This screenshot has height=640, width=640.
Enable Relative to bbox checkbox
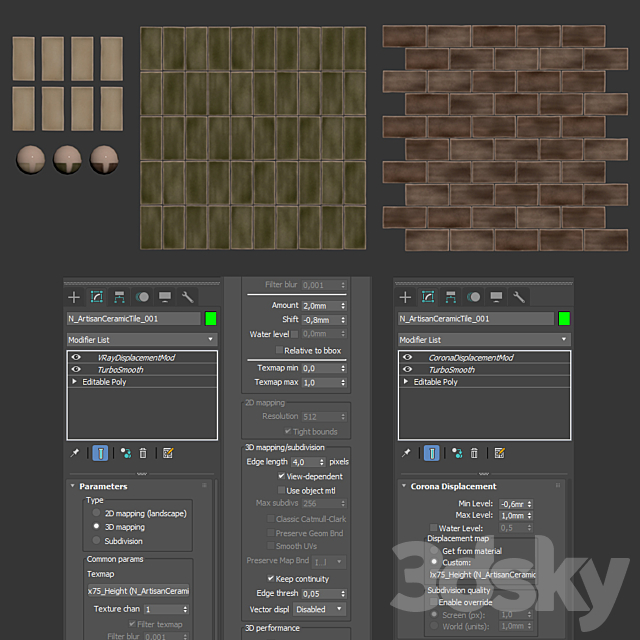click(x=279, y=350)
